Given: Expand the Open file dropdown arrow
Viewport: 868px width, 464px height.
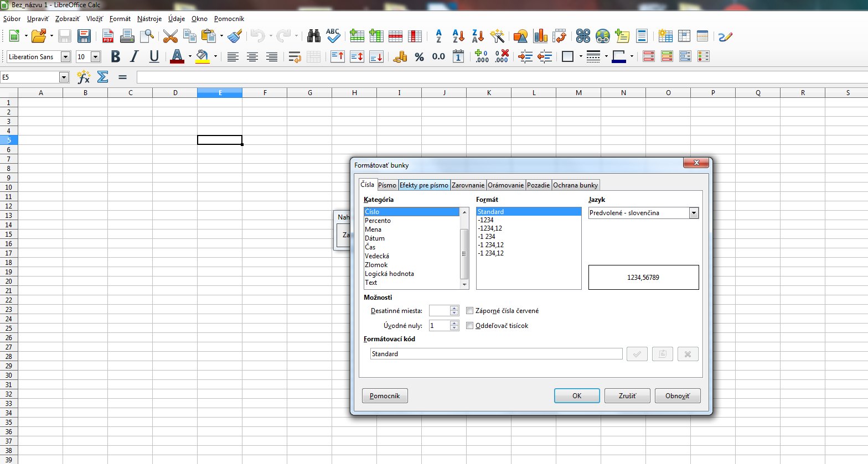Looking at the screenshot, I should point(51,37).
